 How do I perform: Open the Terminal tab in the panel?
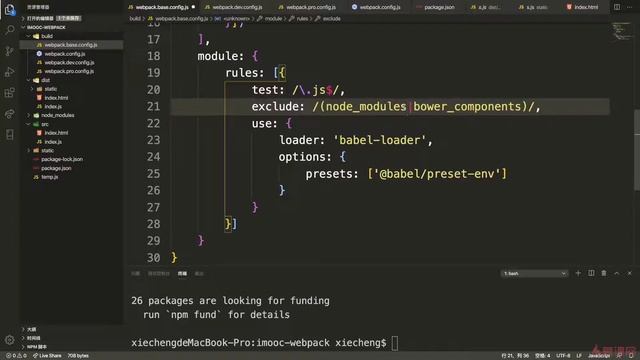(182, 273)
